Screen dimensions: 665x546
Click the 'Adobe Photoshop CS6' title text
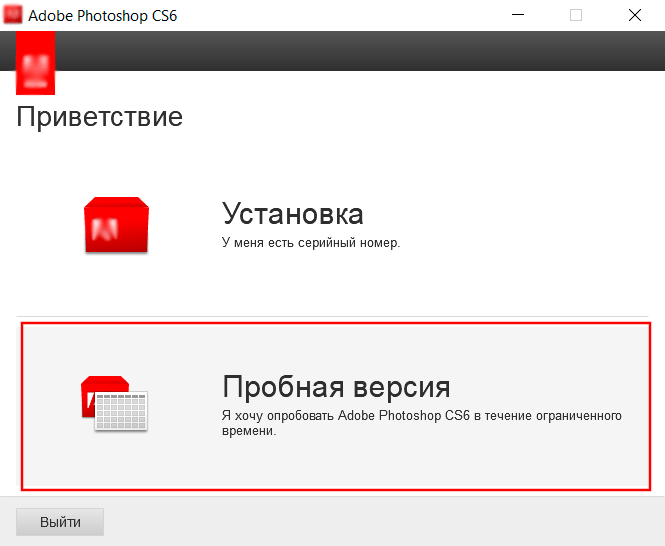(103, 16)
